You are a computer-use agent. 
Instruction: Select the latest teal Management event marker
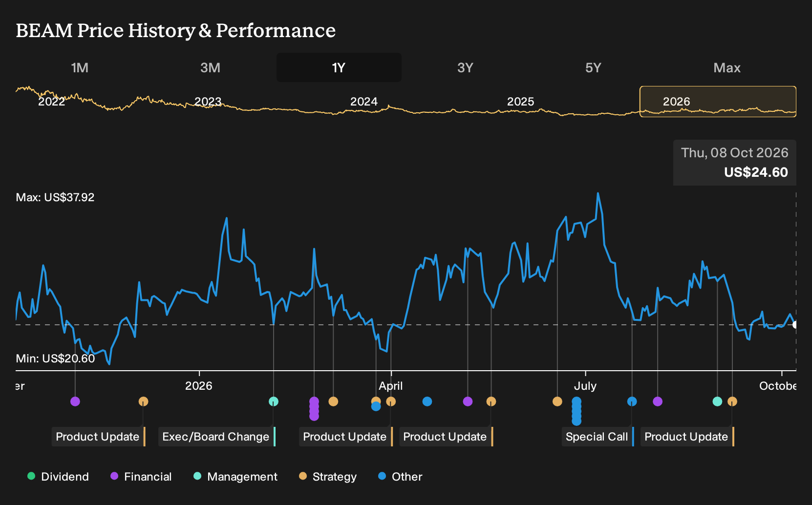coord(717,401)
